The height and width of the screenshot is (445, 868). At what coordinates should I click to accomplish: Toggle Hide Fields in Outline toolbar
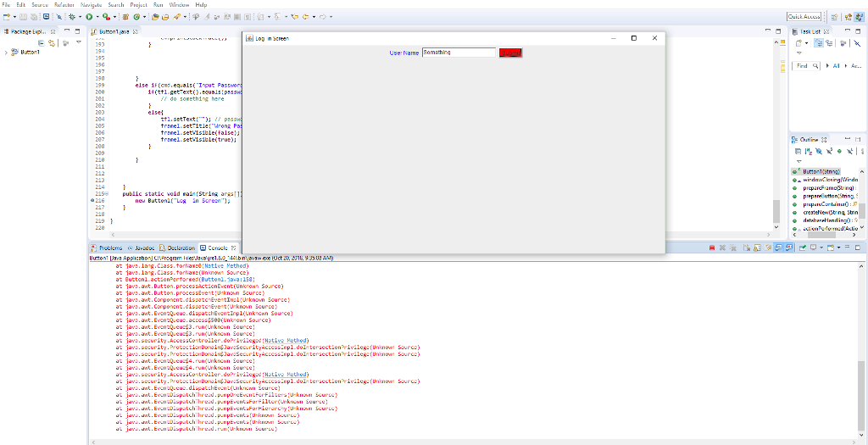(x=819, y=151)
